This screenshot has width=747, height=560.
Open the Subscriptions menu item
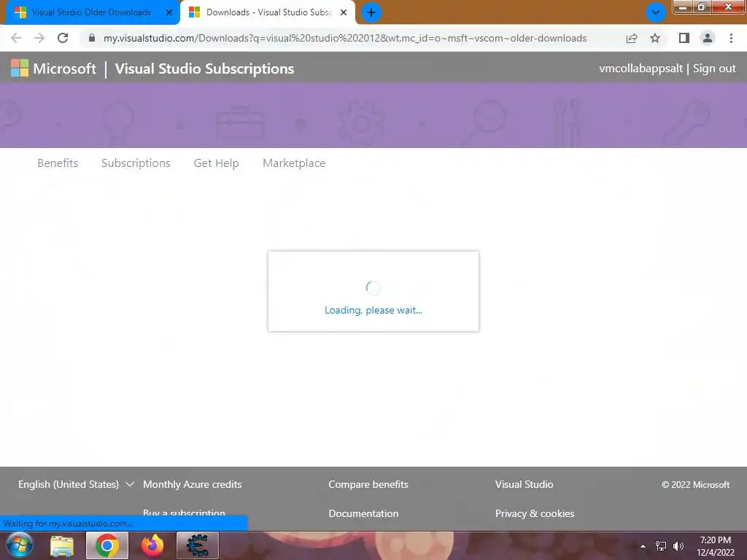(136, 163)
